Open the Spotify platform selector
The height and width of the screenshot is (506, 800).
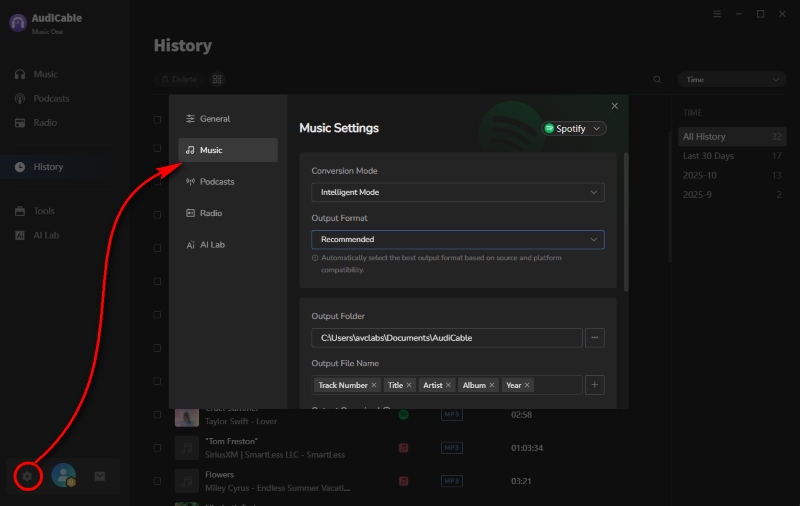click(574, 129)
